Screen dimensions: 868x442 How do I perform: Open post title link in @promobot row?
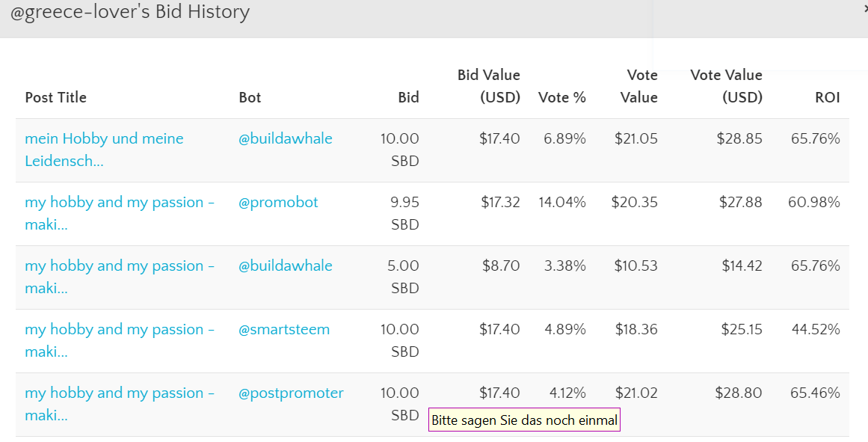pyautogui.click(x=120, y=213)
